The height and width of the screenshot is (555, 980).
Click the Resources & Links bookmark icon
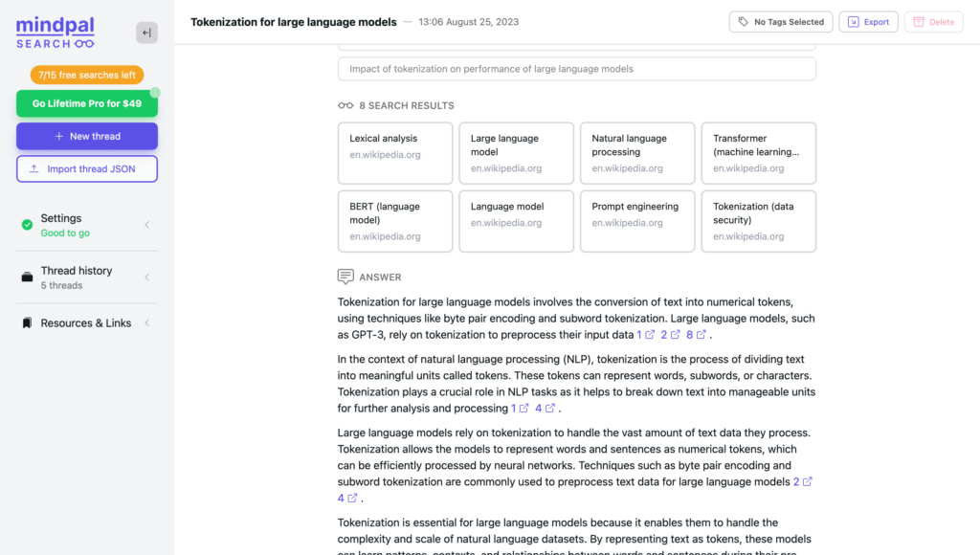click(27, 323)
